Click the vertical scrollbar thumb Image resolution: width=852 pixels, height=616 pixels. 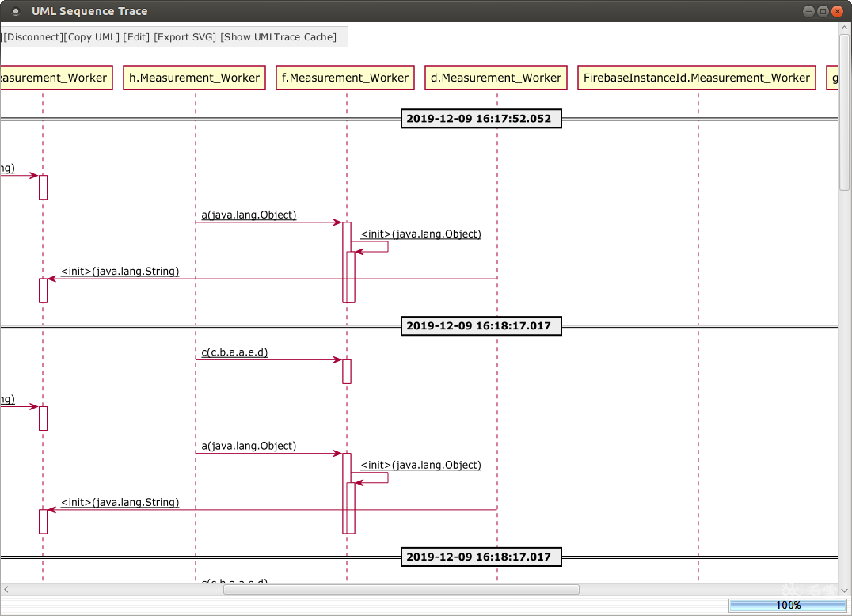click(x=844, y=112)
